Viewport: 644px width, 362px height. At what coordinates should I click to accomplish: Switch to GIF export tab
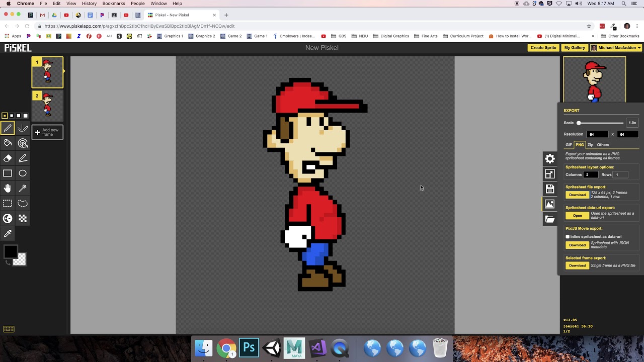pyautogui.click(x=569, y=145)
